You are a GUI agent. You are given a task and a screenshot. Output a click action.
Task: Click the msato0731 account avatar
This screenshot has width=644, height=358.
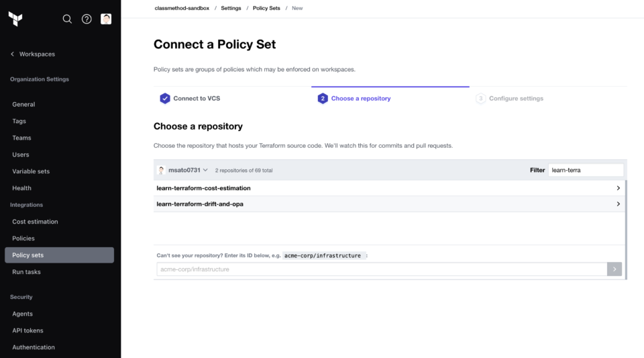(x=162, y=170)
